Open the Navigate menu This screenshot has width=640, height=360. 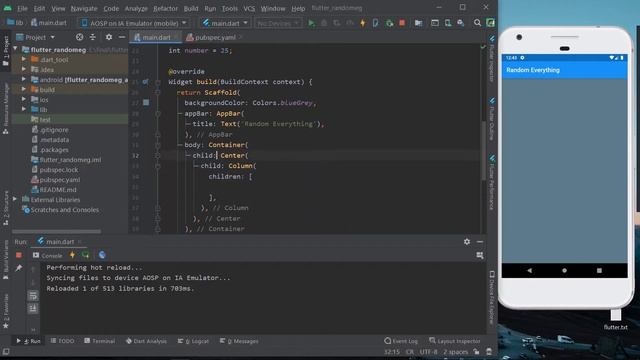[84, 8]
